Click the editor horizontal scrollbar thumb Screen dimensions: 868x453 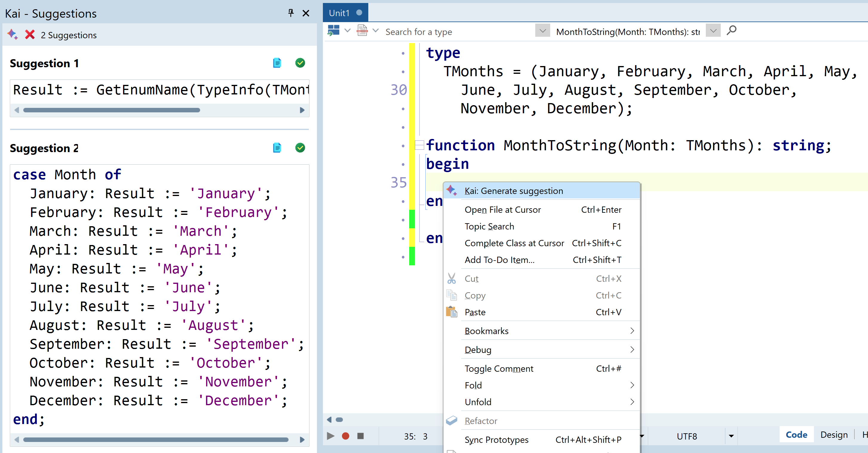click(339, 420)
